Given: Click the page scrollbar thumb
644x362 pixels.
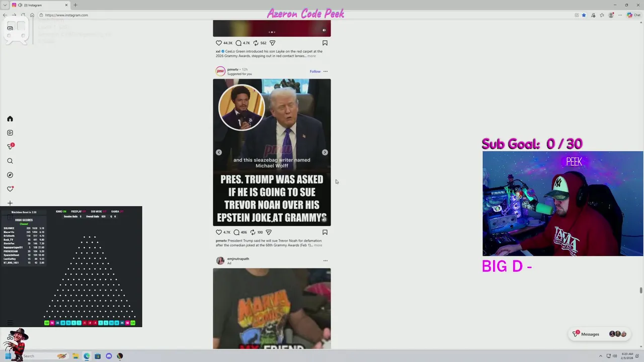Looking at the screenshot, I should tap(641, 290).
